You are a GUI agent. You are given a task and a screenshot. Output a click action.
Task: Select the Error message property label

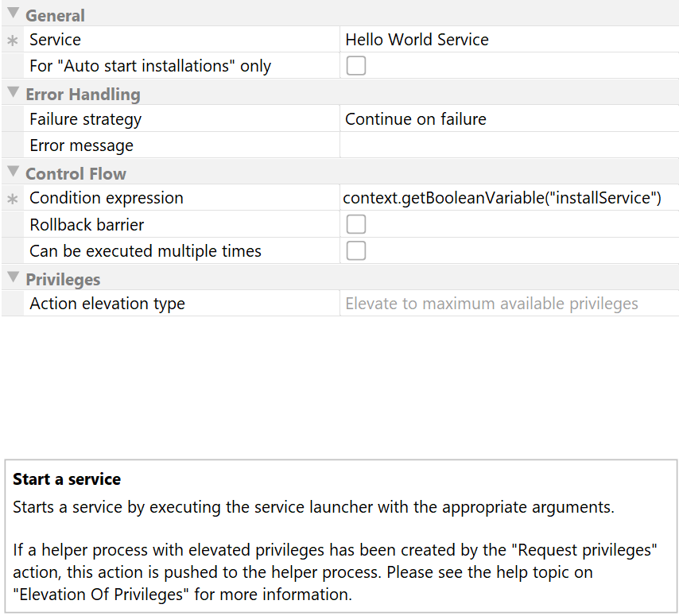(x=82, y=145)
